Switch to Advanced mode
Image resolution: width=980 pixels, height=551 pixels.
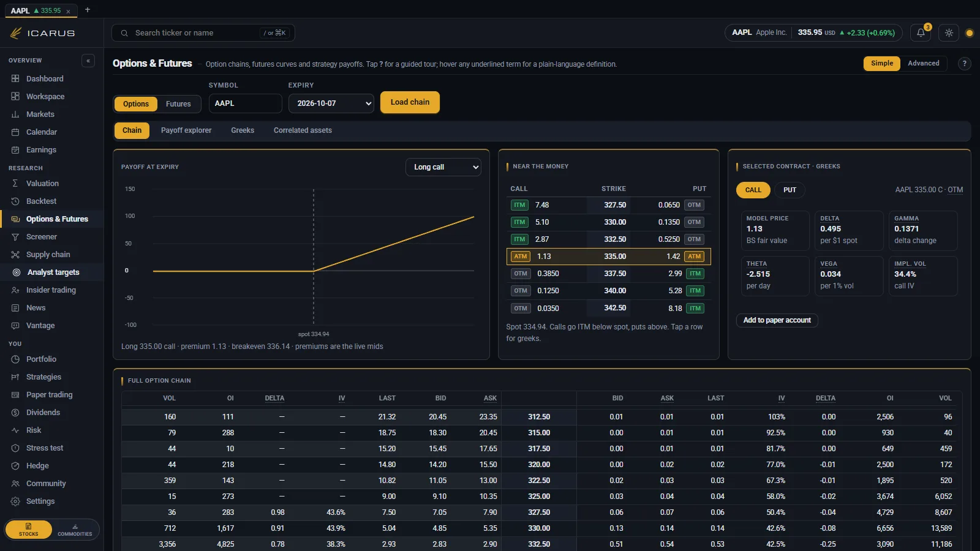pyautogui.click(x=923, y=64)
